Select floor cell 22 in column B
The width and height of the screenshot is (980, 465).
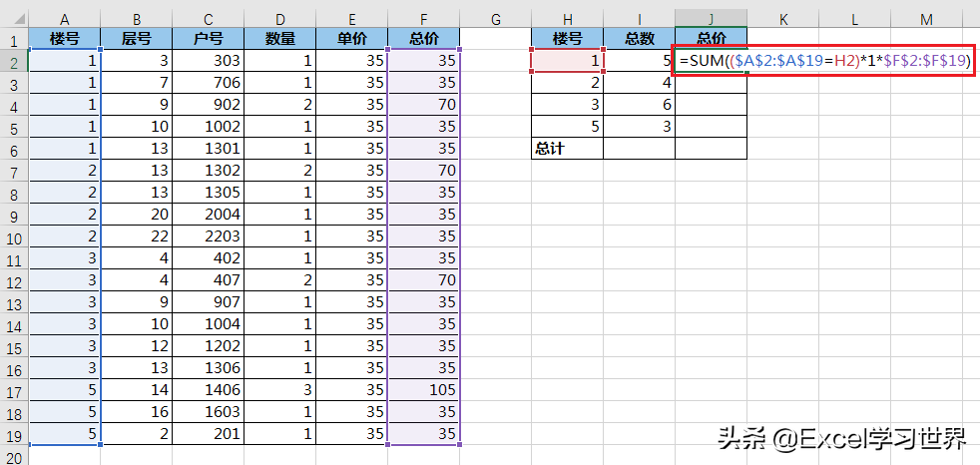(x=137, y=235)
